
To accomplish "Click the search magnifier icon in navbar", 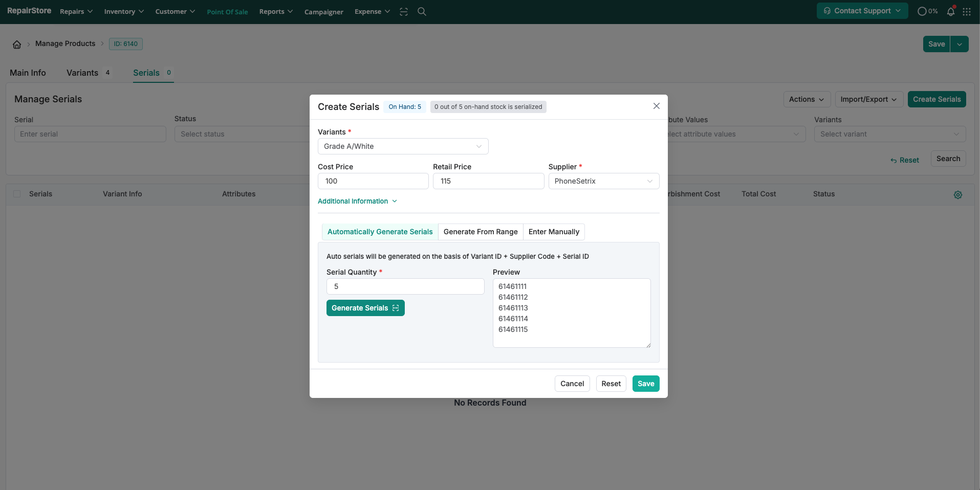I will pyautogui.click(x=422, y=12).
